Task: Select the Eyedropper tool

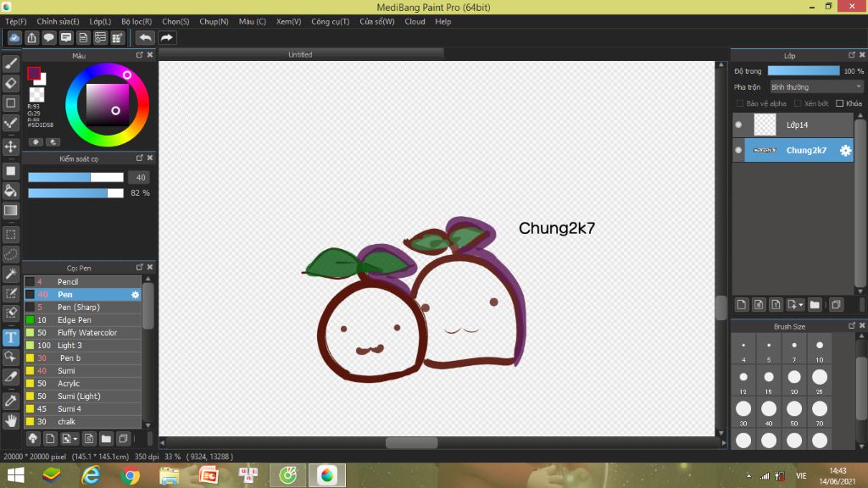Action: (x=10, y=401)
